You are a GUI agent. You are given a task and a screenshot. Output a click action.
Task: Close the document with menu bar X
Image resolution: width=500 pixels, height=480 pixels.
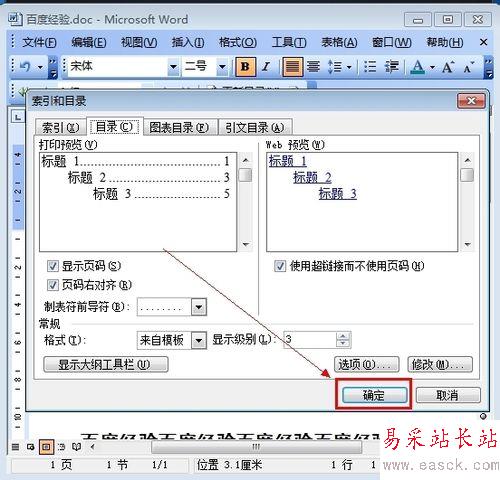coord(484,42)
